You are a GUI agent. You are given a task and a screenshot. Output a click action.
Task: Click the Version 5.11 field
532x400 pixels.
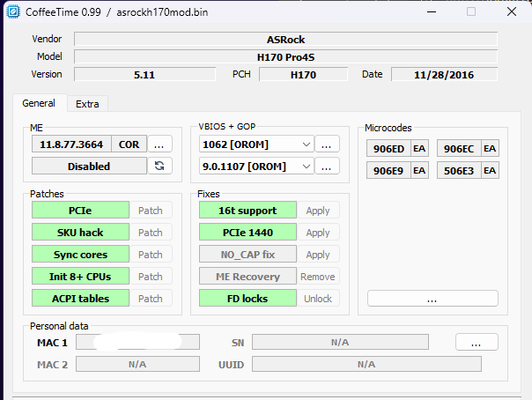click(x=144, y=74)
